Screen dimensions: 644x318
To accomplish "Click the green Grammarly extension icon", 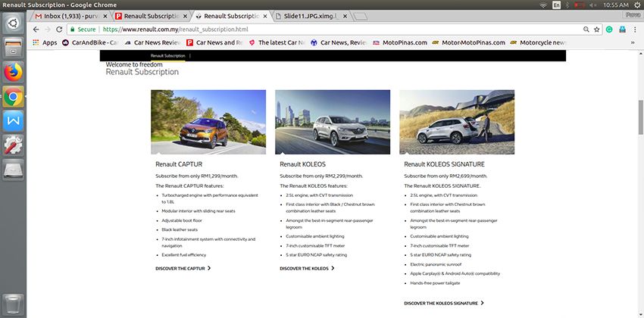I will (609, 30).
